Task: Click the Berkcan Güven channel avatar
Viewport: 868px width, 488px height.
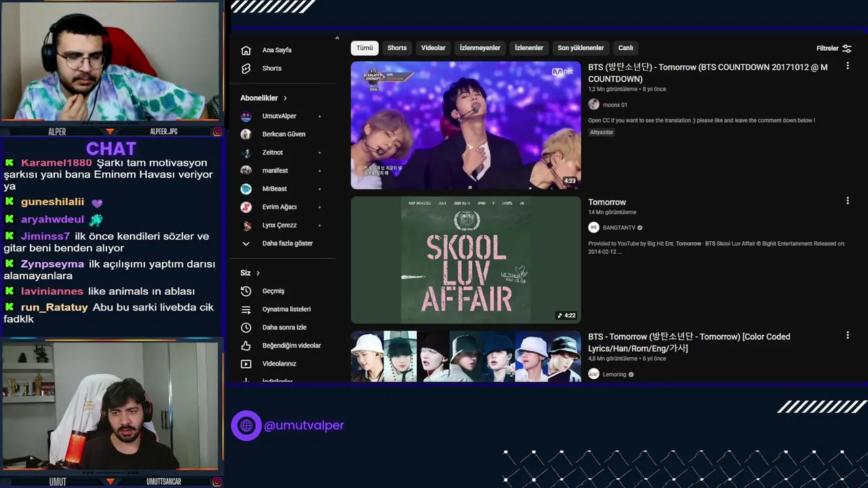Action: tap(246, 134)
